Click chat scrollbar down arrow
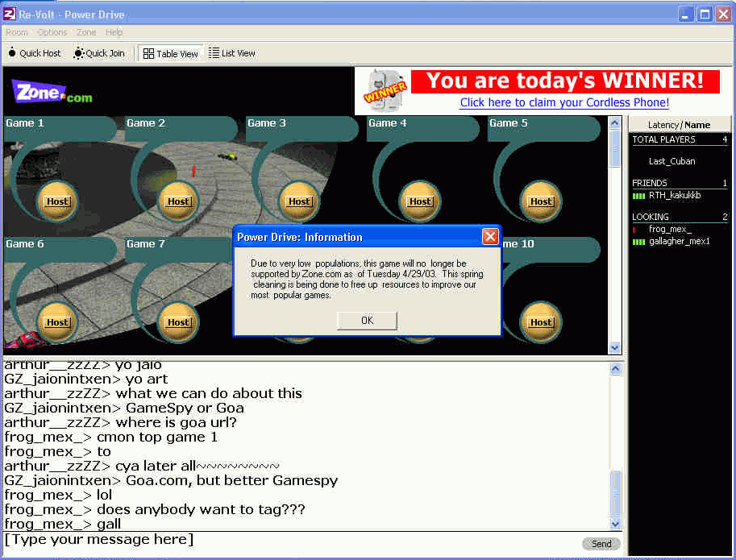Image resolution: width=736 pixels, height=560 pixels. click(616, 523)
